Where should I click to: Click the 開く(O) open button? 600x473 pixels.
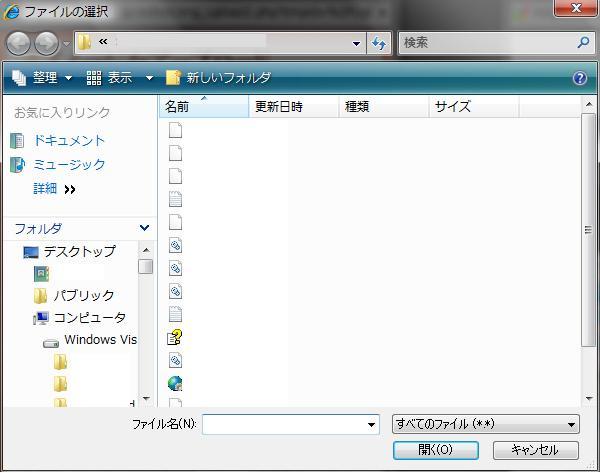pyautogui.click(x=435, y=450)
